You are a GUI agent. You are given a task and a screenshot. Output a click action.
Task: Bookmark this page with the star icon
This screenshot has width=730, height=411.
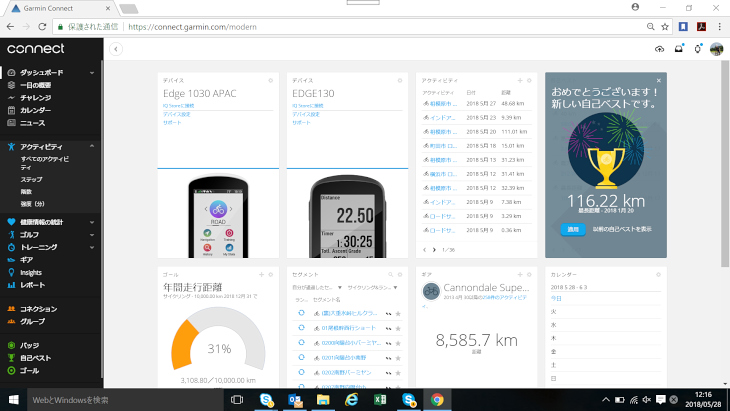click(665, 27)
